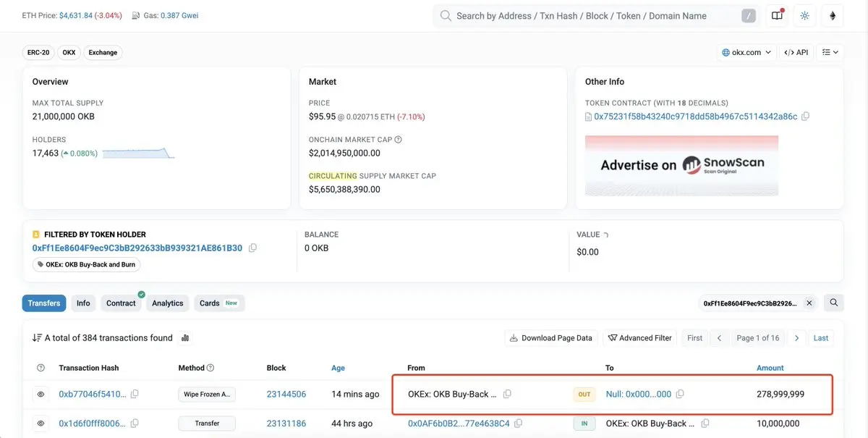This screenshot has height=438, width=868.
Task: Open the filtered holder address link
Action: (x=137, y=248)
